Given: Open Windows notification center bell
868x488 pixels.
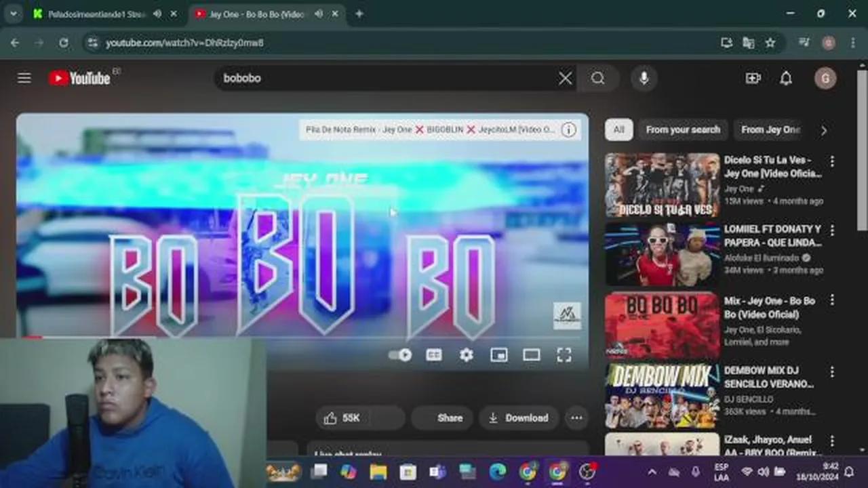Looking at the screenshot, I should [848, 472].
